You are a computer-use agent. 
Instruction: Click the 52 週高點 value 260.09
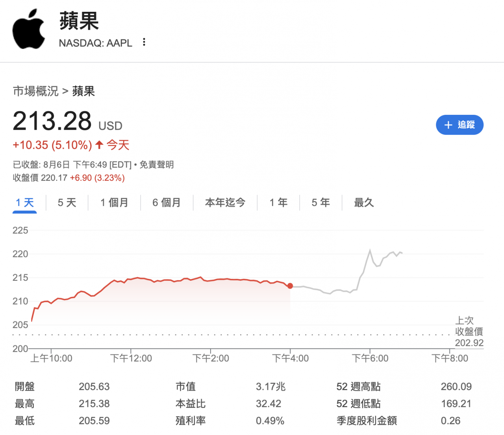[456, 387]
